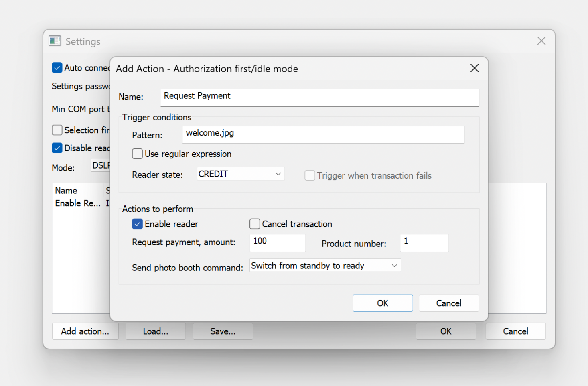The width and height of the screenshot is (588, 386).
Task: Uncheck the Enable reader checkbox
Action: tap(138, 224)
